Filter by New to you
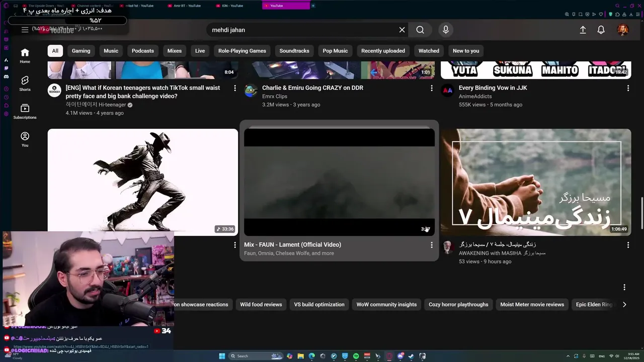644x362 pixels. click(x=466, y=51)
